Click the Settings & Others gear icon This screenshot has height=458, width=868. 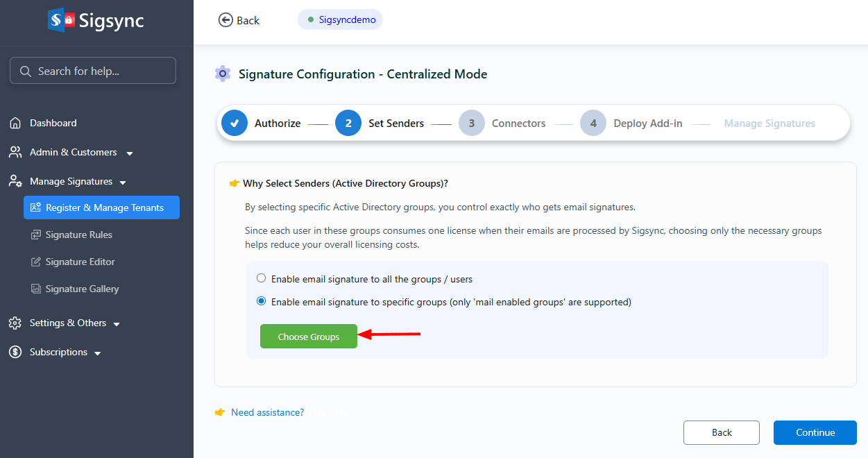(15, 323)
